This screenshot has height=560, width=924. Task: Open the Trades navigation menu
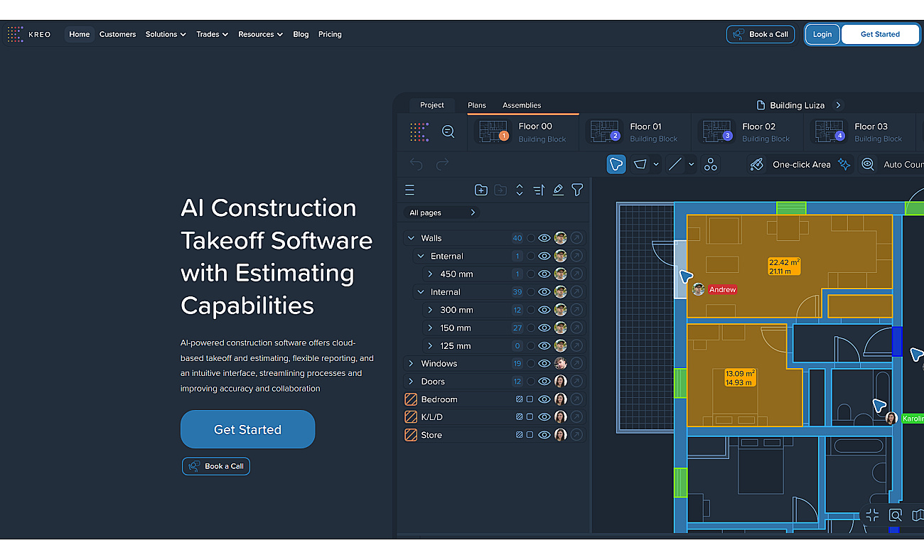click(212, 34)
